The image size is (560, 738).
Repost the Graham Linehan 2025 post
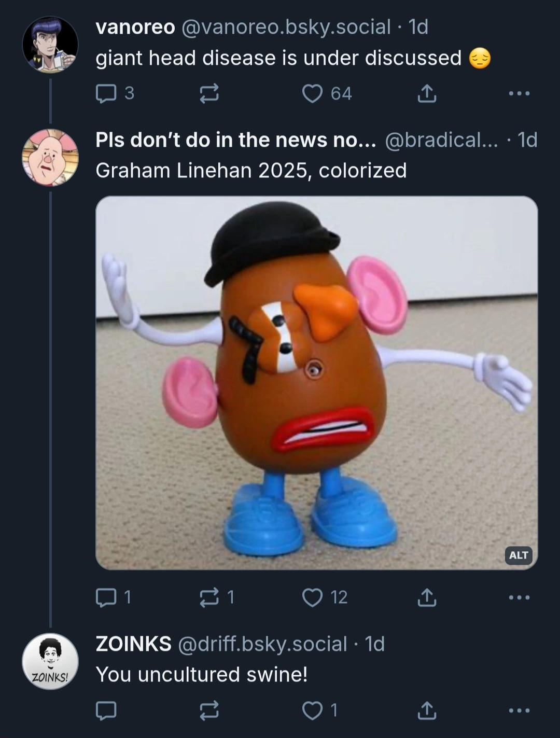(209, 597)
